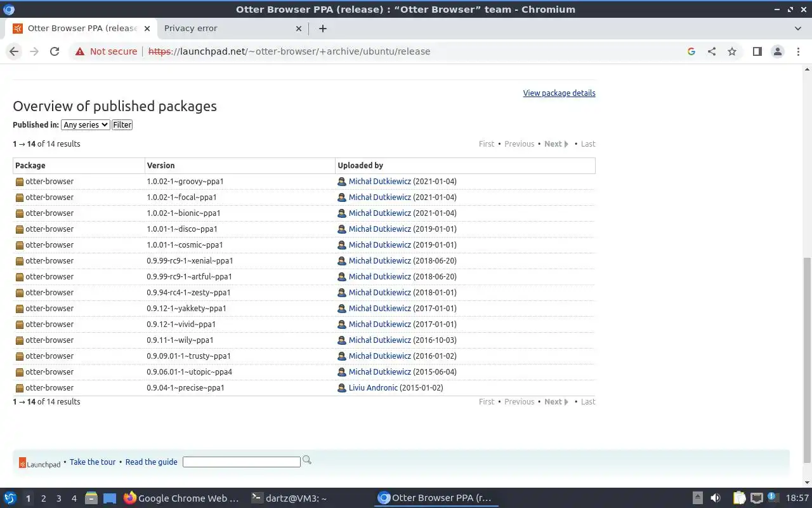Open the clipboard manager tray icon
This screenshot has height=508, width=812.
tap(740, 498)
